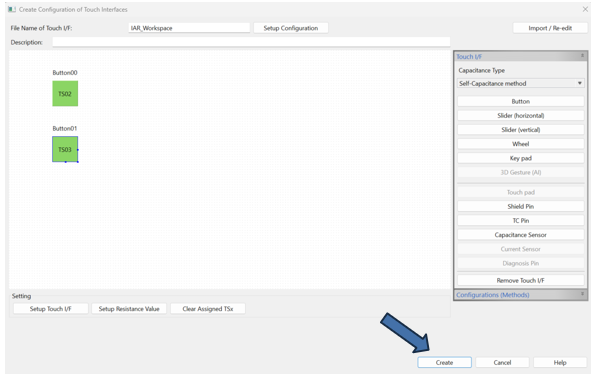Add a Slider (vertical) interface

(x=520, y=130)
